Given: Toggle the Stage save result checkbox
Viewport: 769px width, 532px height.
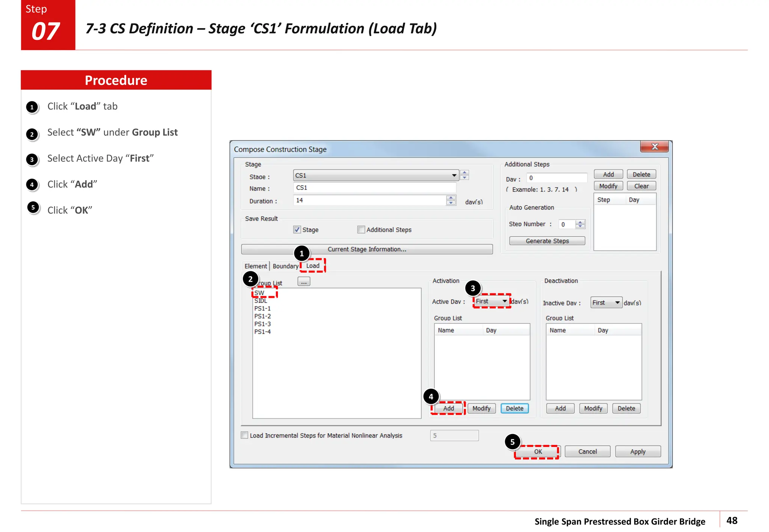Looking at the screenshot, I should pyautogui.click(x=297, y=230).
